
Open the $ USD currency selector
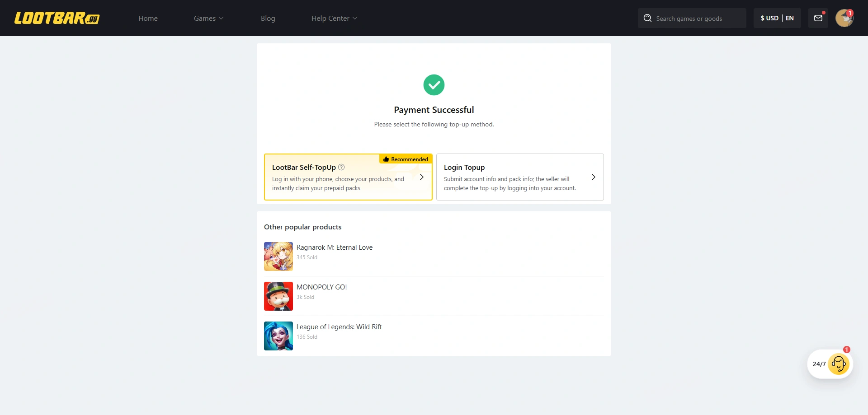(x=769, y=18)
